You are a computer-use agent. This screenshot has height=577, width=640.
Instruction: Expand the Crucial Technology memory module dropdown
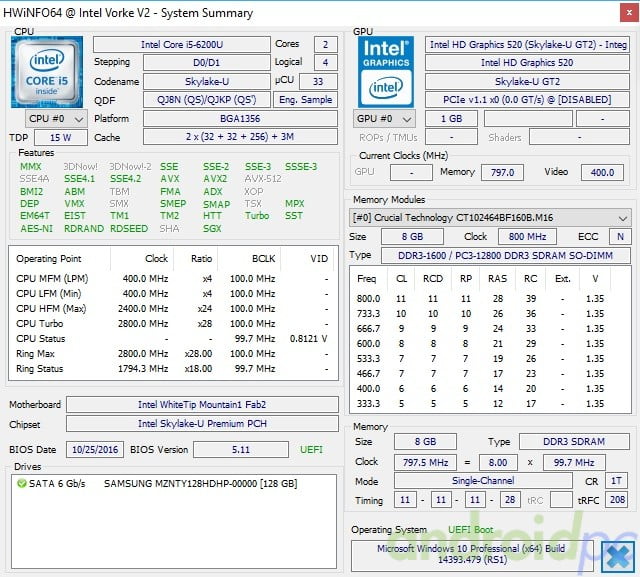click(490, 217)
